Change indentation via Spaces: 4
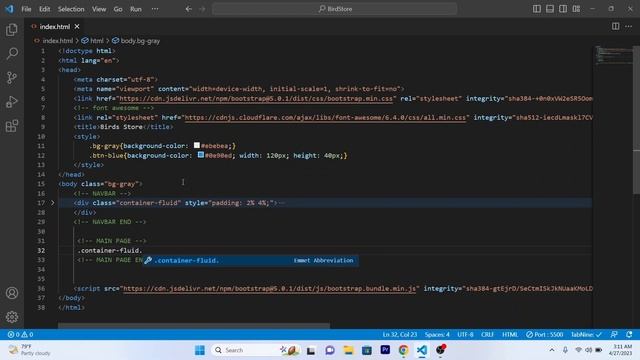Viewport: 640px width, 360px height. (x=437, y=334)
